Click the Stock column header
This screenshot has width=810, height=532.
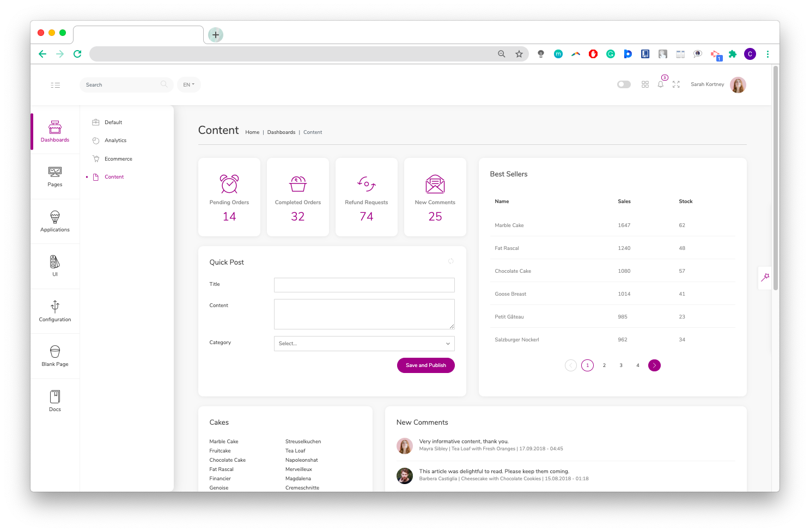(x=686, y=201)
